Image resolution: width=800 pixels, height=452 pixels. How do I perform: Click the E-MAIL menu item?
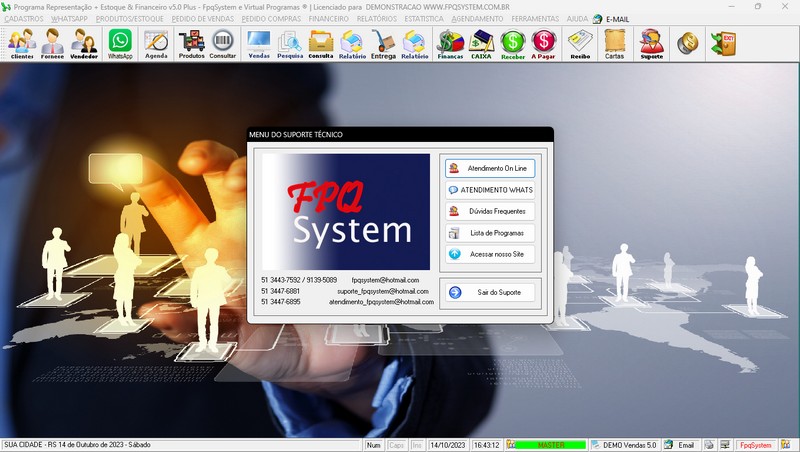click(611, 19)
